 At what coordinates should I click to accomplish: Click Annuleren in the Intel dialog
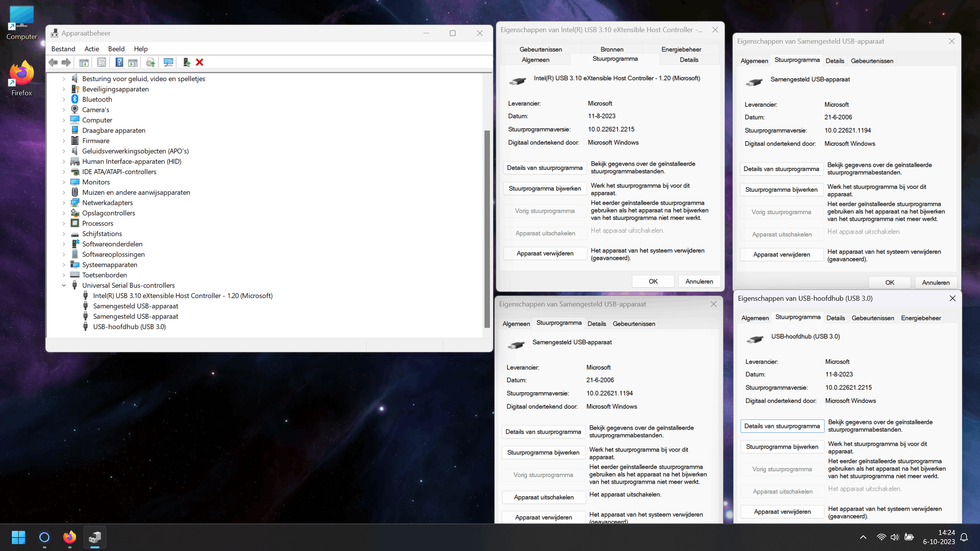pyautogui.click(x=699, y=281)
